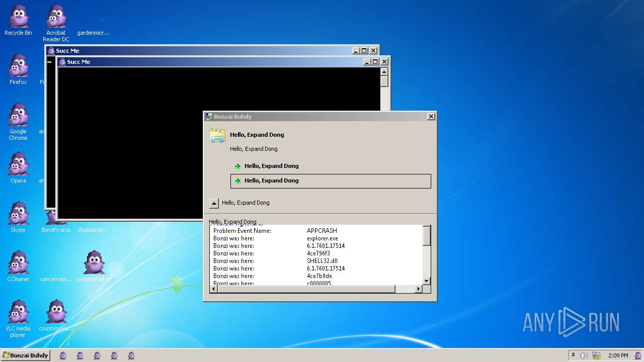Screen dimensions: 644x362
Task: Click details horizontal scroll right arrow
Action: pos(418,289)
